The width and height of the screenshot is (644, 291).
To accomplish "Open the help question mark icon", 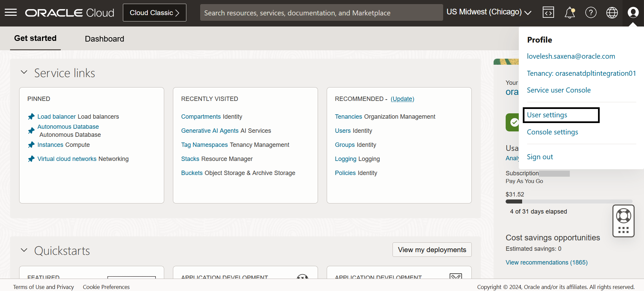I will pos(591,13).
